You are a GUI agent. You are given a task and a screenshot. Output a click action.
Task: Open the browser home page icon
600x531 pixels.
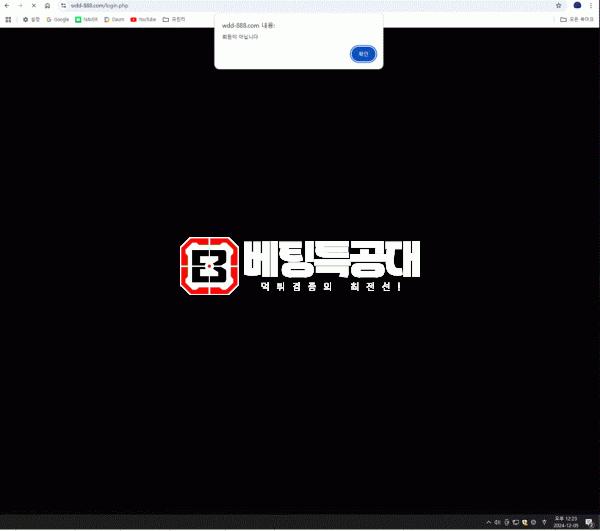47,6
